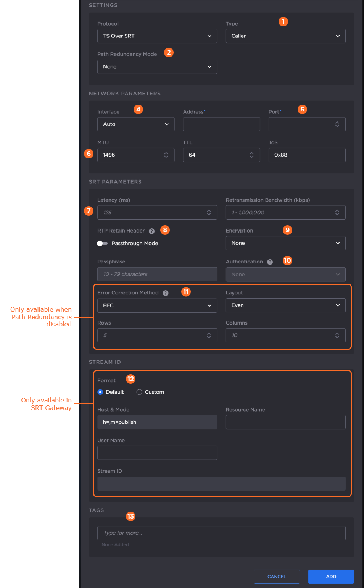Click the Latency stepper arrows
The width and height of the screenshot is (364, 588).
pyautogui.click(x=209, y=213)
